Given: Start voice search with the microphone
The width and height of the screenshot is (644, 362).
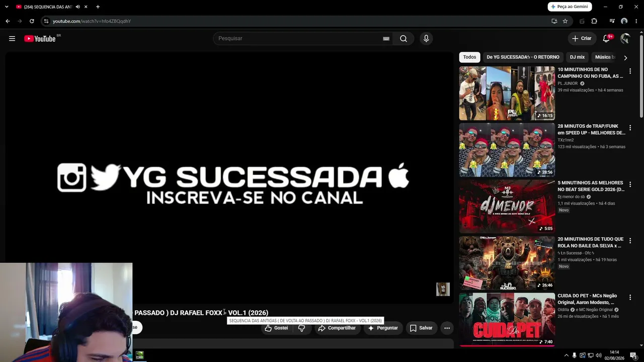Looking at the screenshot, I should pos(426,39).
